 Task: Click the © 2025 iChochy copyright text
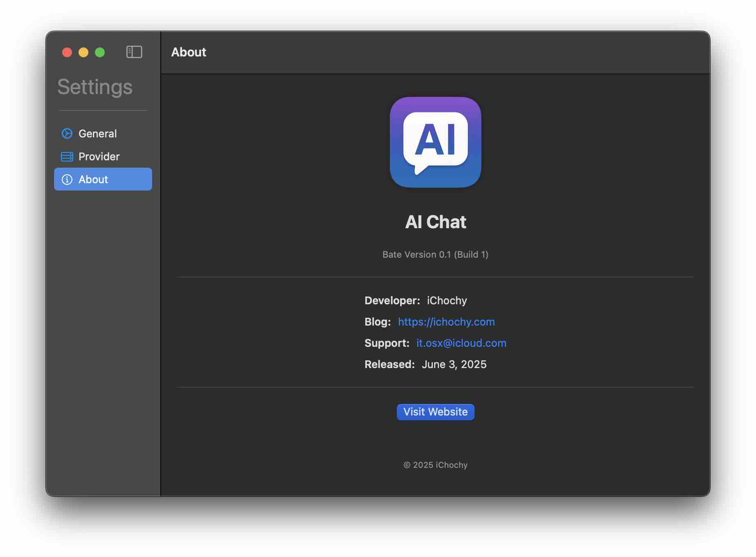coord(435,465)
